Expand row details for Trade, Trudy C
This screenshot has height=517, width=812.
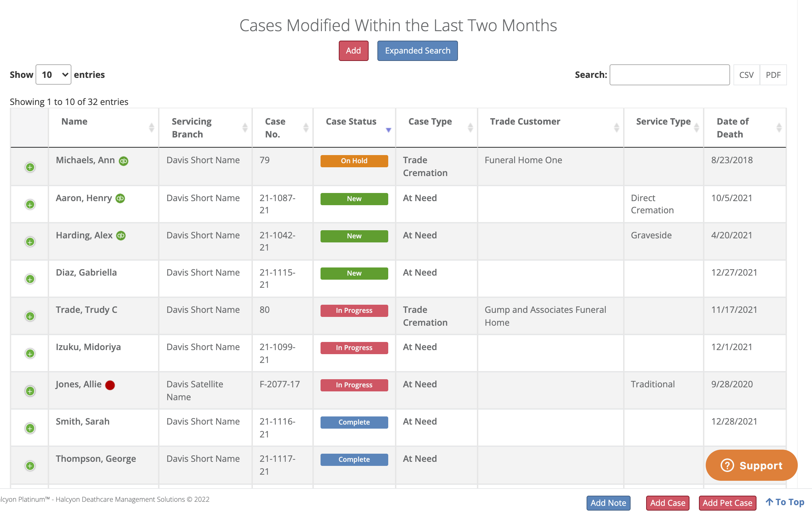tap(30, 316)
